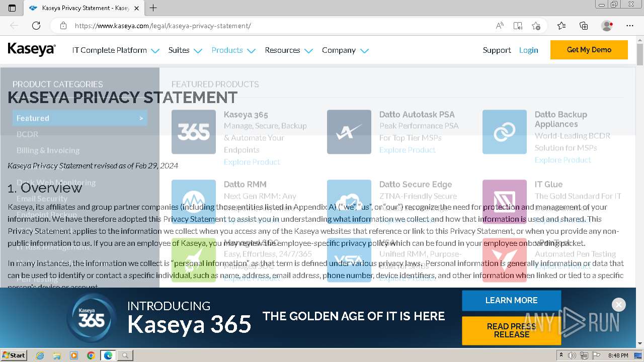Open File Explorer from taskbar
The height and width of the screenshot is (362, 644).
point(57,355)
